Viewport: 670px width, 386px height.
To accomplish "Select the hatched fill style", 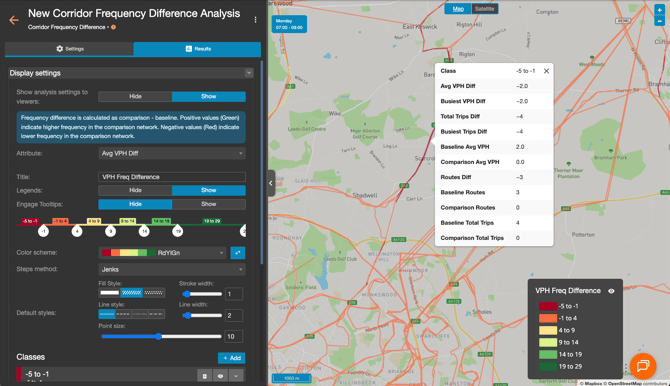I will pyautogui.click(x=132, y=293).
